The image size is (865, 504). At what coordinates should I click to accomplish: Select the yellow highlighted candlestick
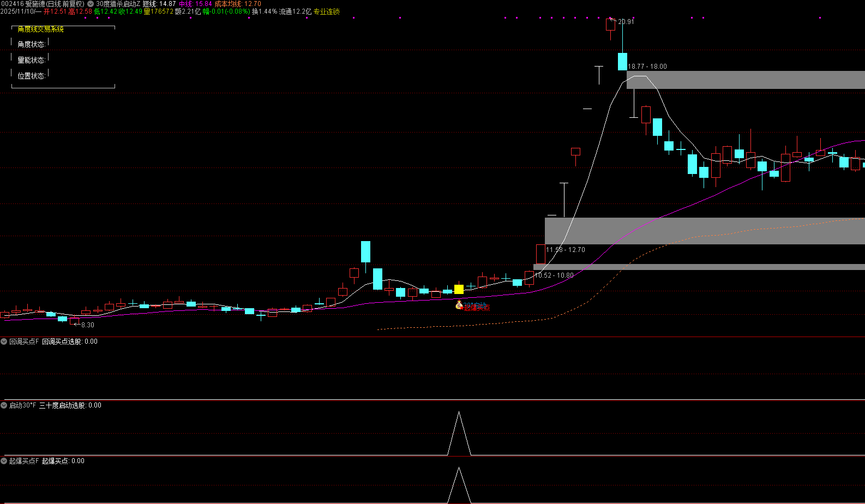click(x=459, y=289)
